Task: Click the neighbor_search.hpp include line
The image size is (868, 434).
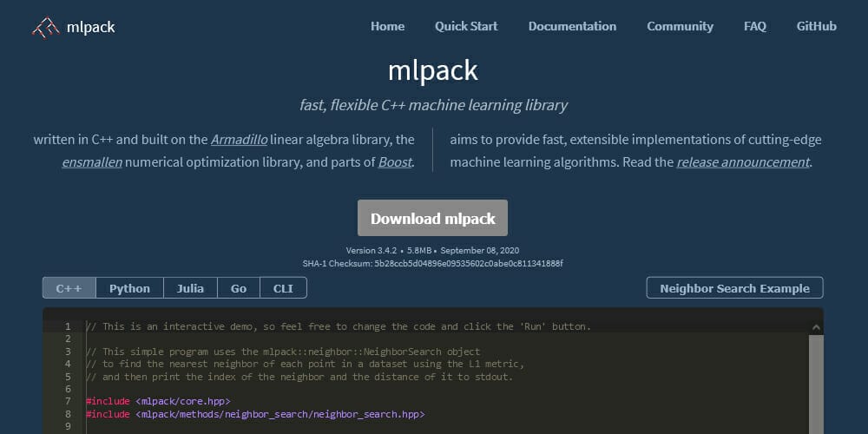Action: (255, 414)
